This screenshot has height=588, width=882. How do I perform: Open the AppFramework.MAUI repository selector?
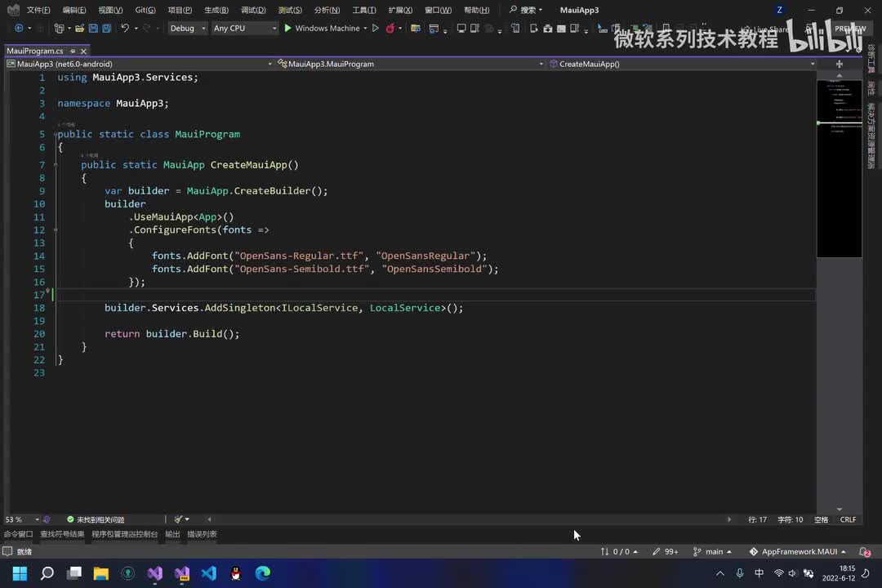(x=798, y=551)
